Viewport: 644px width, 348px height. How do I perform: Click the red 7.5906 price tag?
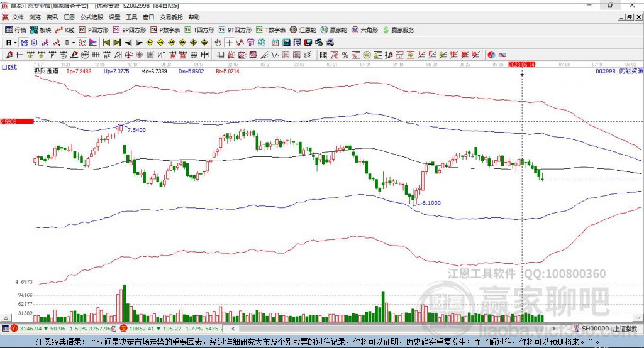[17, 121]
